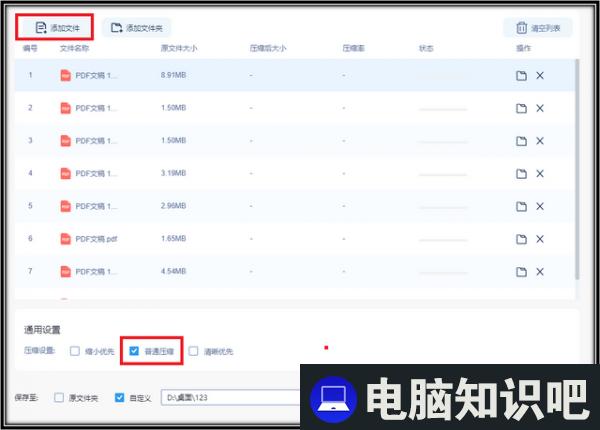Remove row 3 file with X icon
The image size is (600, 430).
[x=540, y=141]
